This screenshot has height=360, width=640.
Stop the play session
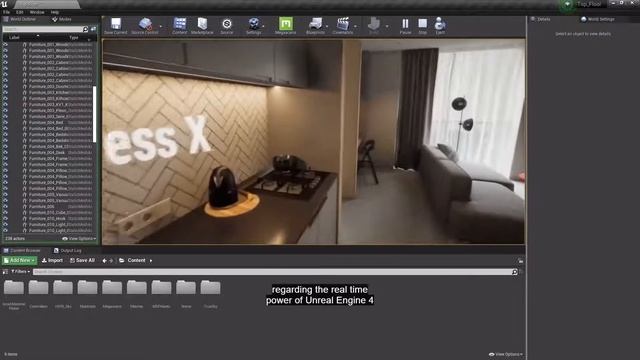(423, 24)
